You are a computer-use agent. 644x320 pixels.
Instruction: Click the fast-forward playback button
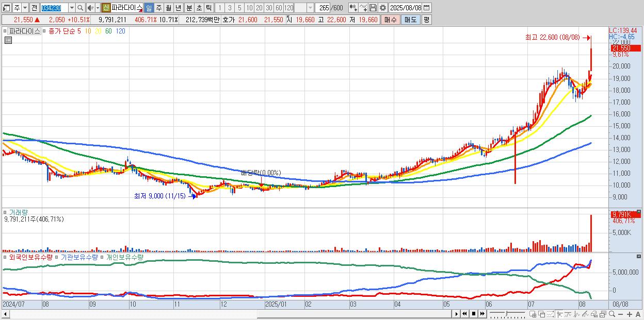pos(482,314)
